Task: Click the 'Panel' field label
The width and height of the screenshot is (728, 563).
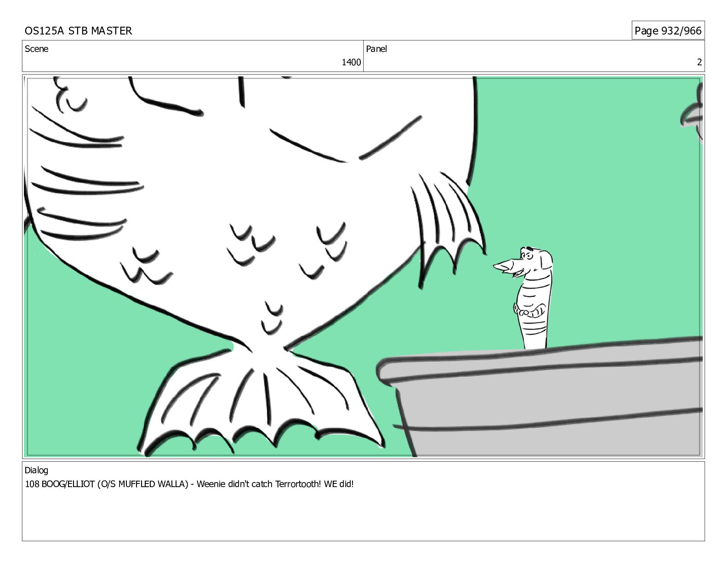Action: pyautogui.click(x=376, y=49)
